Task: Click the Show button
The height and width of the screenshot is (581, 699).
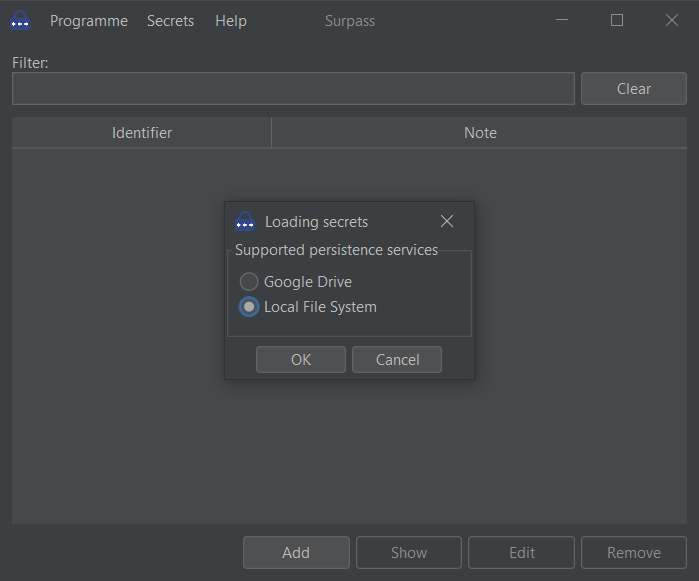Action: pyautogui.click(x=409, y=553)
